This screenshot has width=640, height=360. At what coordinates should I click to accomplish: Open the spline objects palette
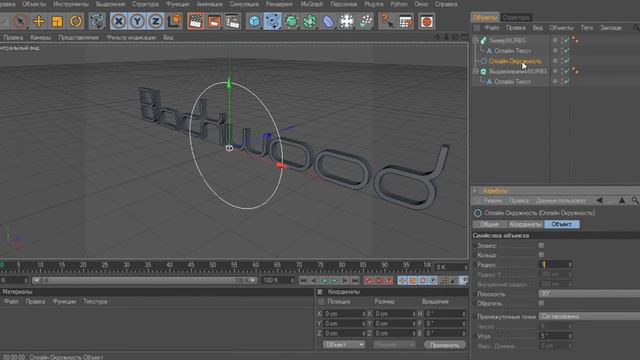272,21
